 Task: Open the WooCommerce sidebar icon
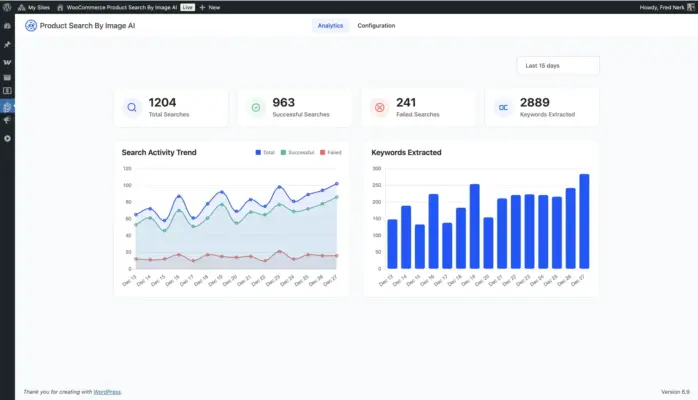7,62
